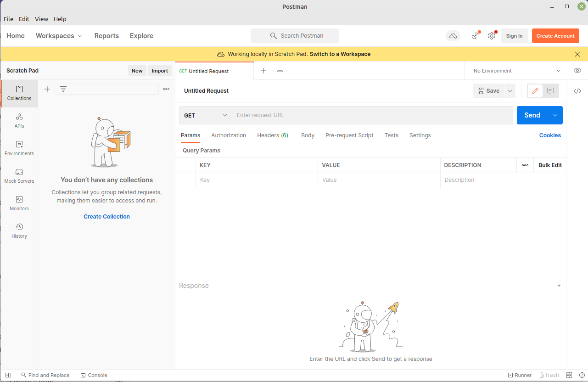Click Switch to a Workspace link
The width and height of the screenshot is (588, 382).
(340, 54)
